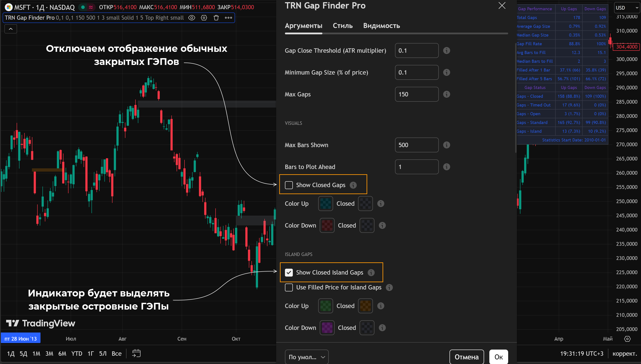Enable Show Closed Gaps checkbox
641x364 pixels.
click(289, 185)
